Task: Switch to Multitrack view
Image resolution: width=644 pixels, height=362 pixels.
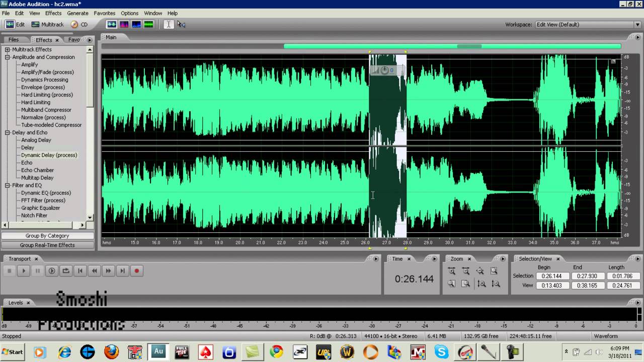Action: tap(47, 24)
